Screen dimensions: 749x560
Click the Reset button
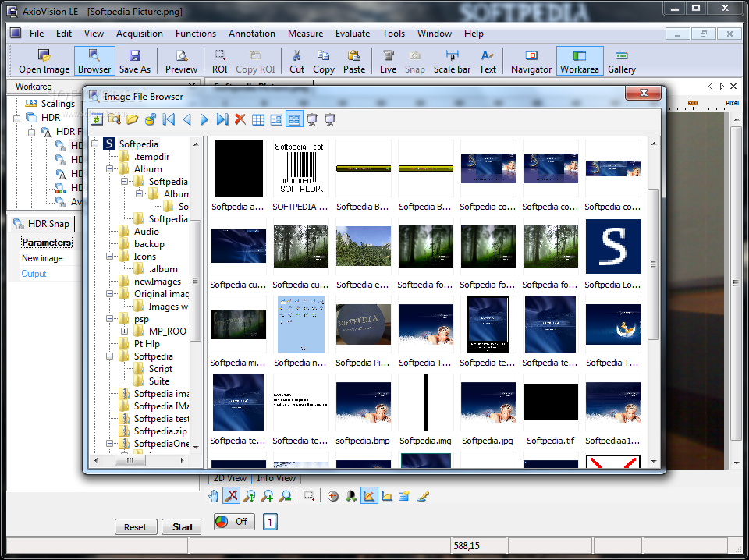coord(136,527)
